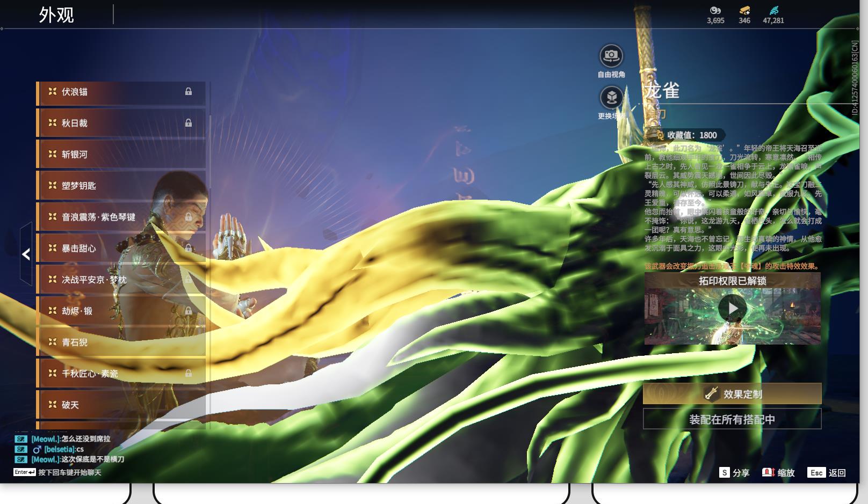Click the lock icon on 伏浪锚
This screenshot has height=504, width=868.
(189, 92)
